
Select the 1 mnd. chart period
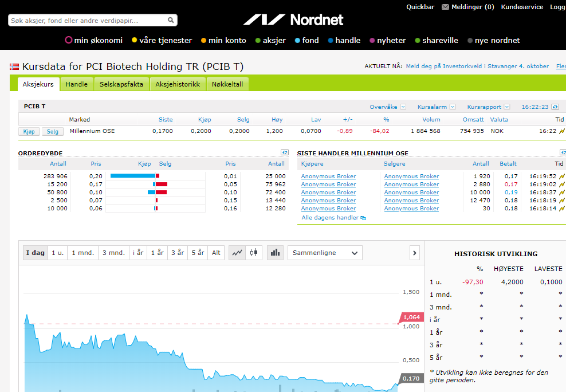82,253
